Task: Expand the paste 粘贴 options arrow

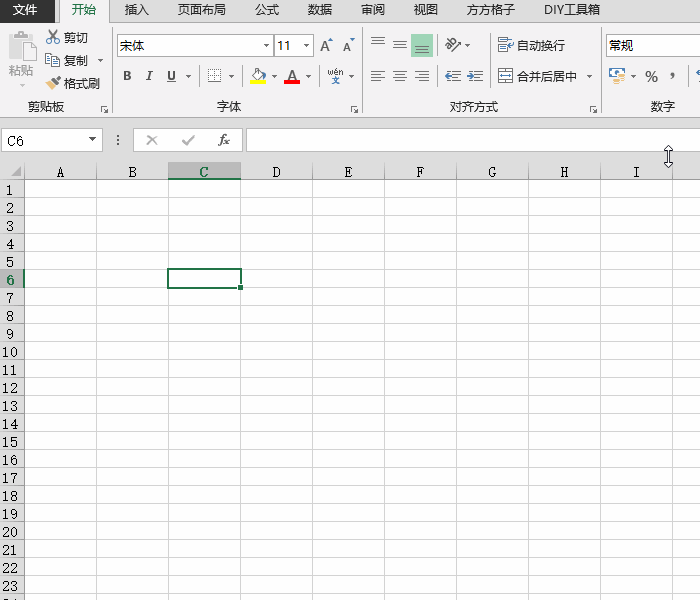Action: tap(21, 85)
